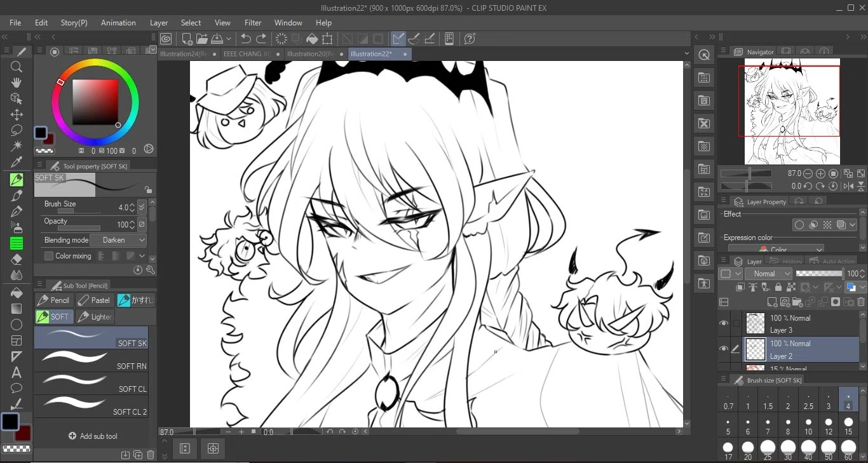The height and width of the screenshot is (463, 868).
Task: Set brush size preset to 10
Action: (808, 426)
